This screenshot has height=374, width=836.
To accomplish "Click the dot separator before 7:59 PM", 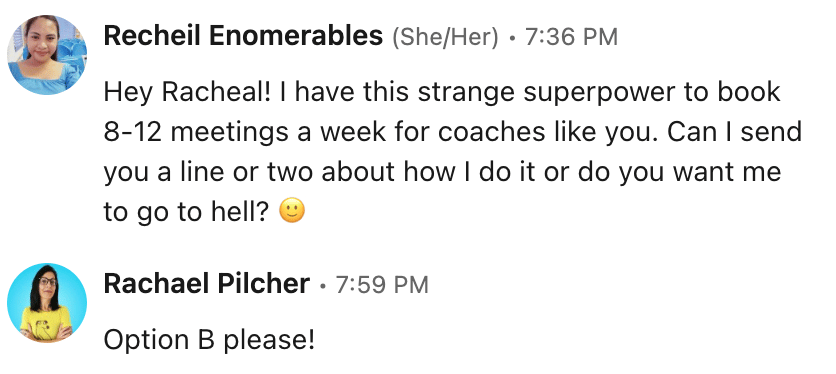I will click(323, 286).
